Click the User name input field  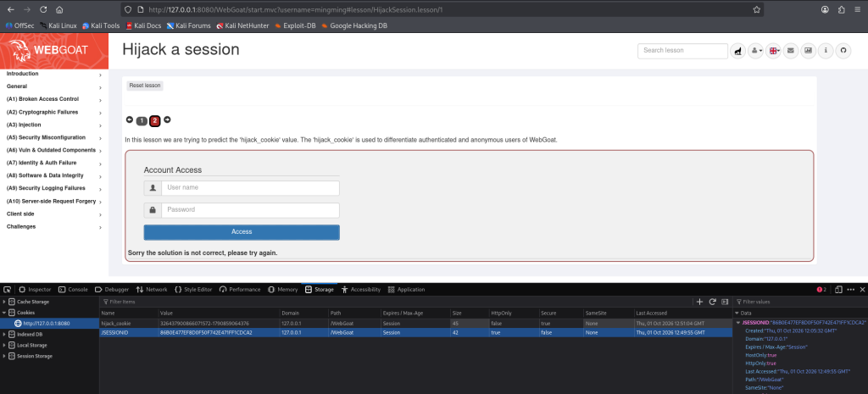click(x=250, y=188)
